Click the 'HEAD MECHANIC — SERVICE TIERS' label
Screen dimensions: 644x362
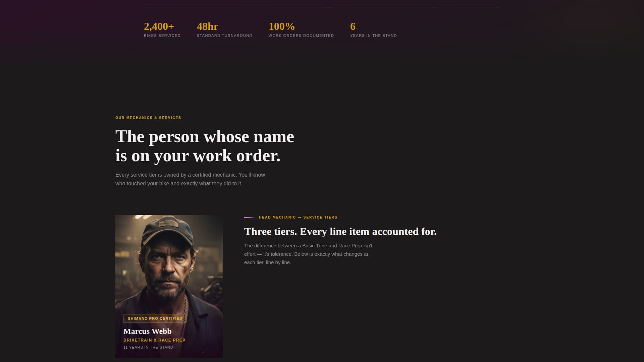(x=298, y=217)
